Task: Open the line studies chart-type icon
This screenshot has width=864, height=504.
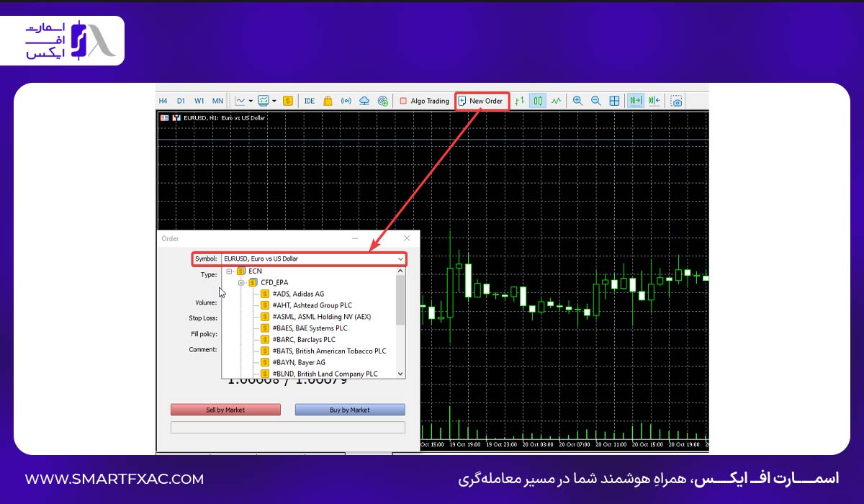Action: [x=240, y=102]
